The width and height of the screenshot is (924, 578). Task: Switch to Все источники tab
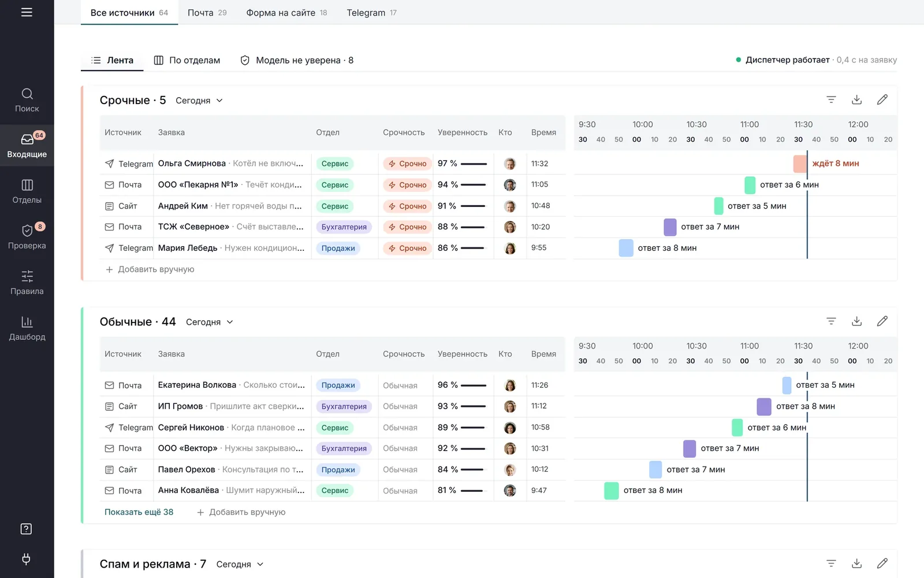129,13
